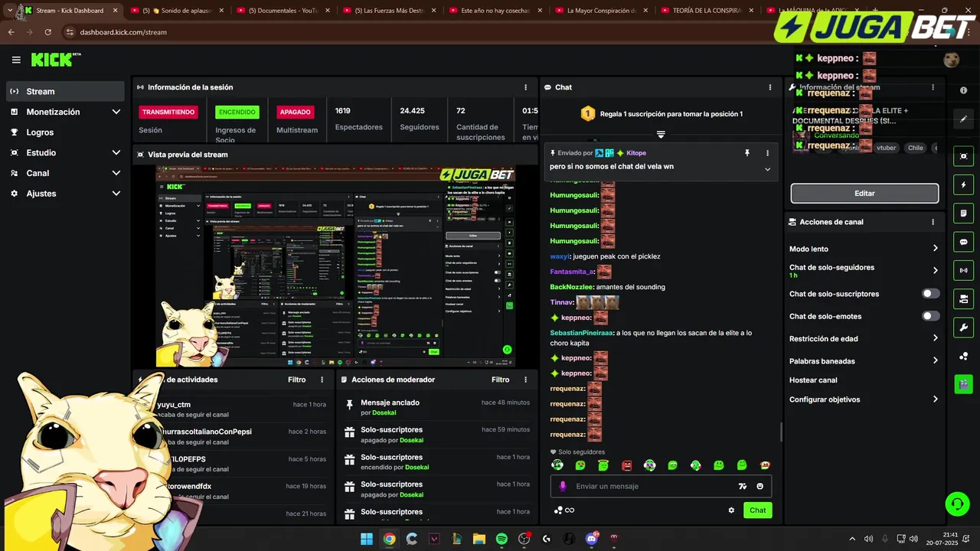Toggle the lightning bolt icon in the right rail
This screenshot has height=551, width=980.
[x=963, y=184]
